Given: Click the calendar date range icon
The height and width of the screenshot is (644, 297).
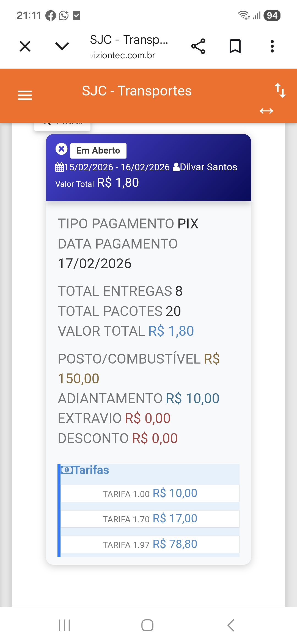Looking at the screenshot, I should 59,167.
